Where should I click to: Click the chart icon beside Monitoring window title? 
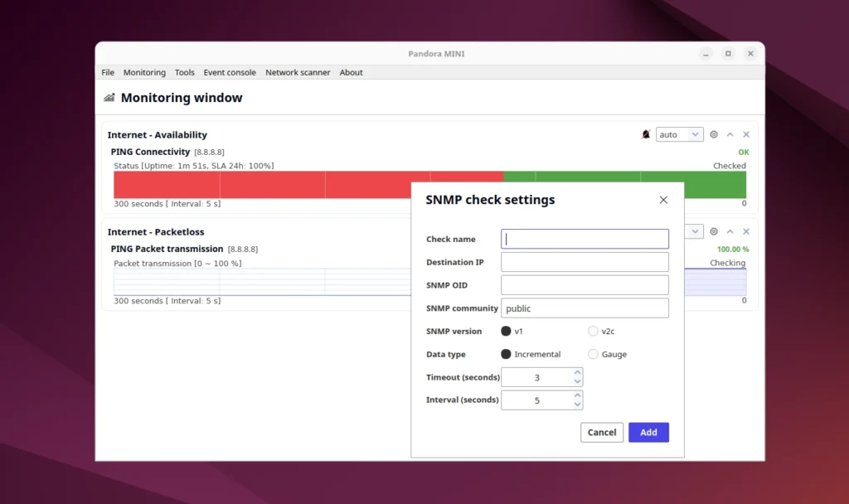pos(108,98)
